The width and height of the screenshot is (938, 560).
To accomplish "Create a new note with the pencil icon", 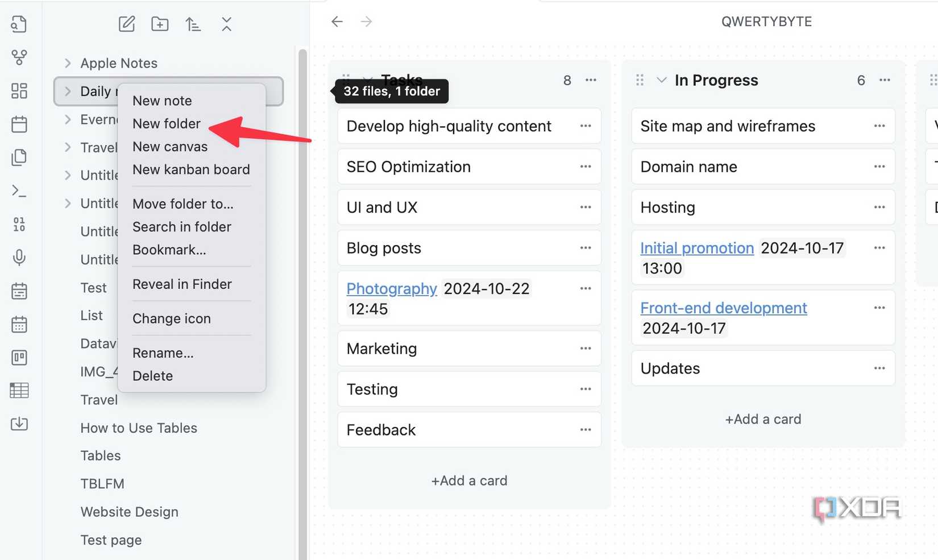I will point(126,24).
